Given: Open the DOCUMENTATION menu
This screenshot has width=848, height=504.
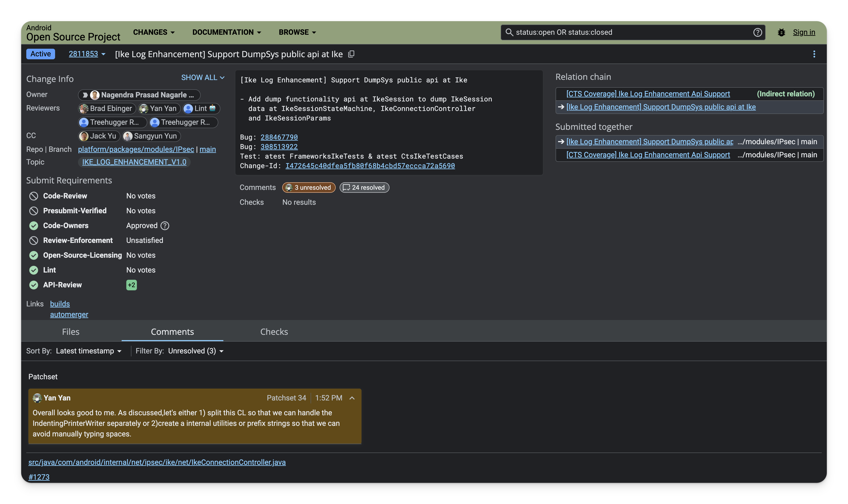Looking at the screenshot, I should 226,32.
